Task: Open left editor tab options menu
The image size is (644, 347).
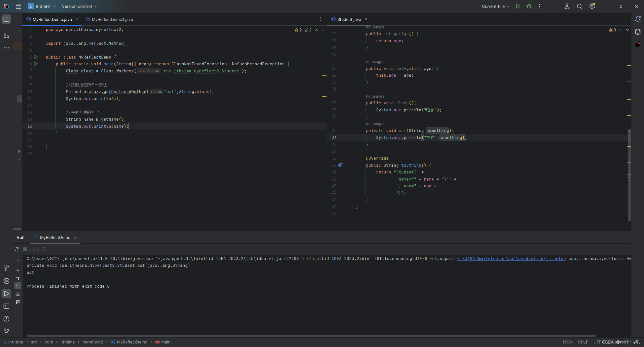Action: pos(321,19)
